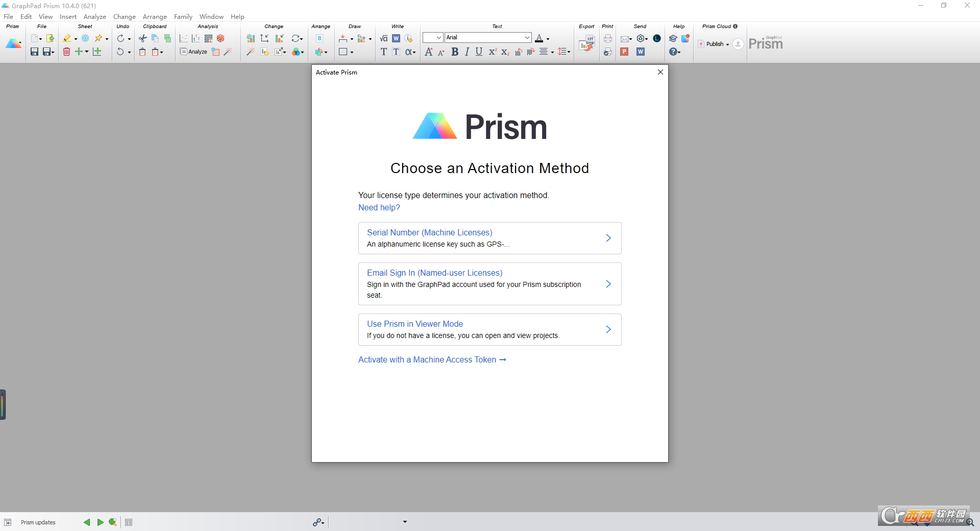
Task: Click the red trash Delete sheet icon
Action: tap(66, 52)
